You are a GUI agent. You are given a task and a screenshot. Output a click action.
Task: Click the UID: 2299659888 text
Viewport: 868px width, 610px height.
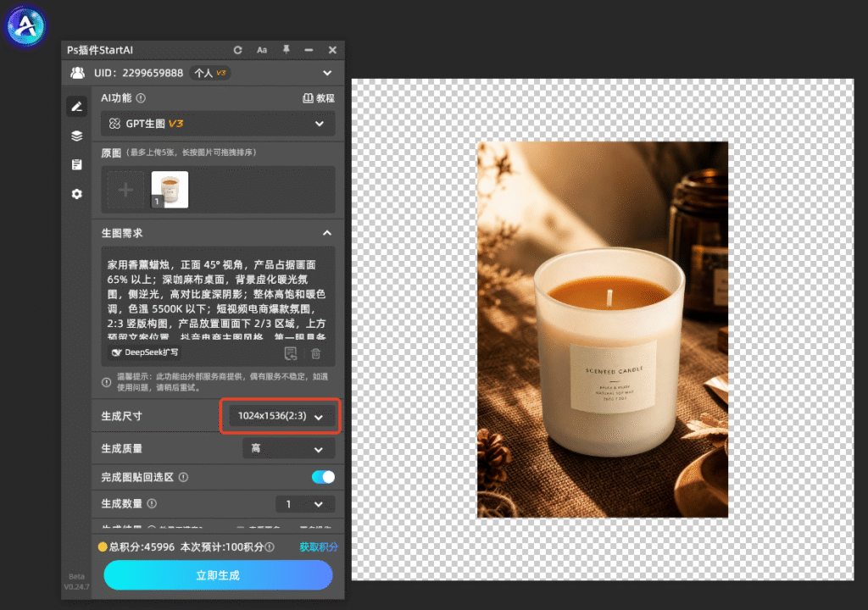(138, 73)
